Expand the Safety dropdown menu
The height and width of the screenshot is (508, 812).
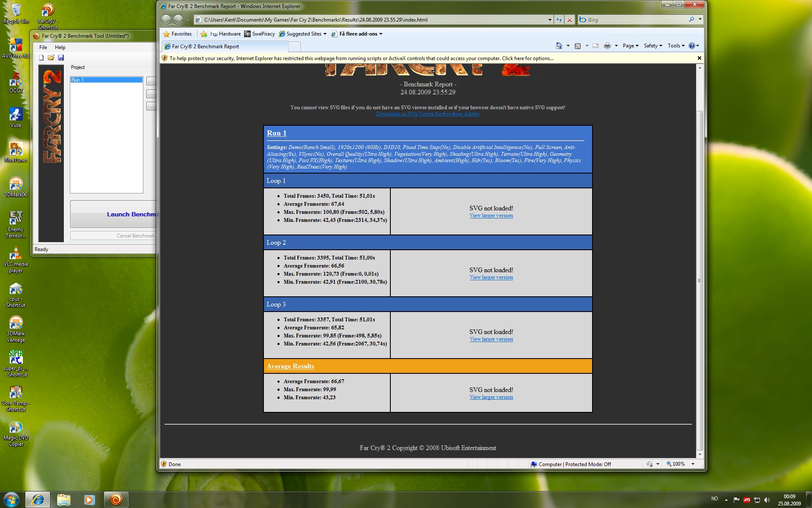[653, 46]
